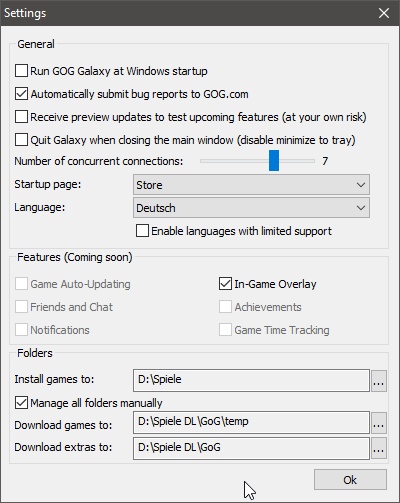Click the Achievements checkbox
Screen dimensions: 400x503
pyautogui.click(x=225, y=307)
